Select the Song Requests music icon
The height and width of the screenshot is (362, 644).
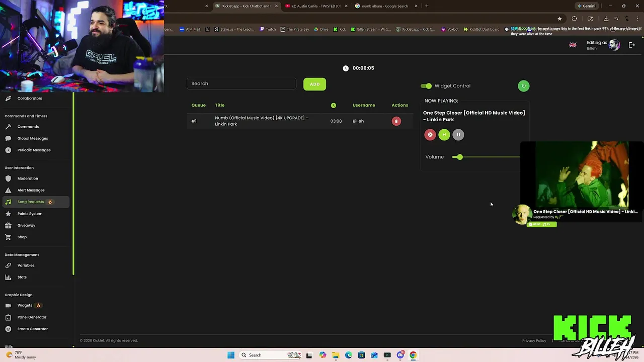[8, 202]
